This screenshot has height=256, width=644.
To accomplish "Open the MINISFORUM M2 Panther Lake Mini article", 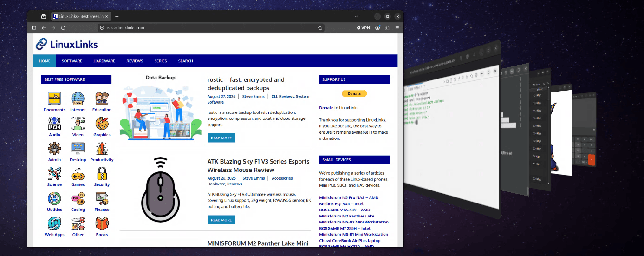I will click(x=258, y=243).
